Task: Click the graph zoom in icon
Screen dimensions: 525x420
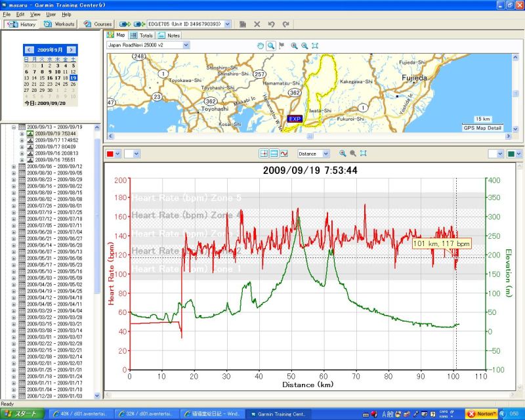Action: (343, 154)
